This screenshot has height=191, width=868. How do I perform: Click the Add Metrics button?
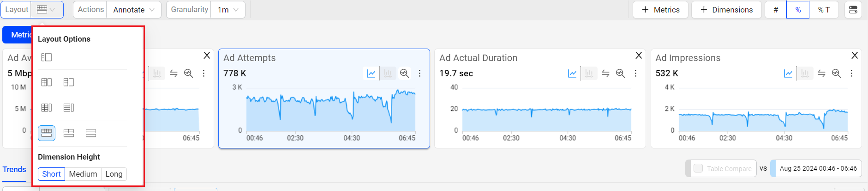point(660,10)
